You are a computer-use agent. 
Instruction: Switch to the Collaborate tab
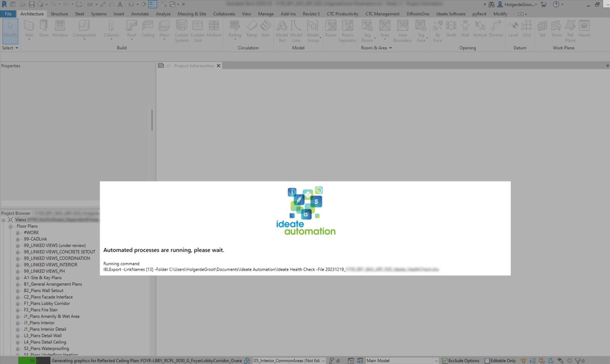pyautogui.click(x=224, y=14)
